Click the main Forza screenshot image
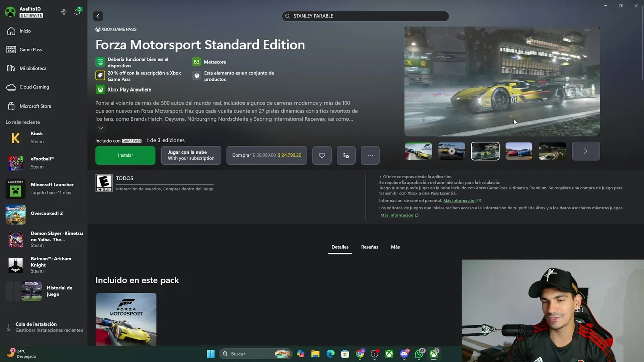644x362 pixels. tap(502, 81)
